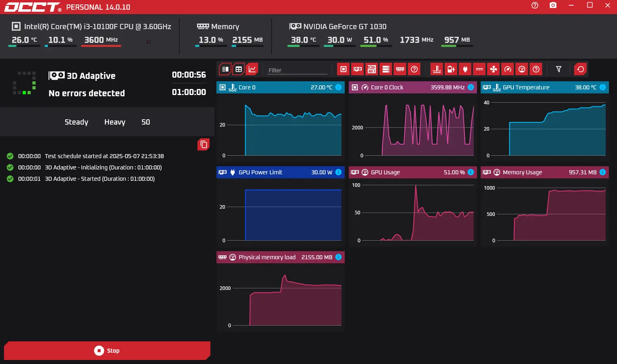Viewport: 617px width, 364px height.
Task: Reset the monitoring graphs with the refresh icon
Action: (x=580, y=69)
